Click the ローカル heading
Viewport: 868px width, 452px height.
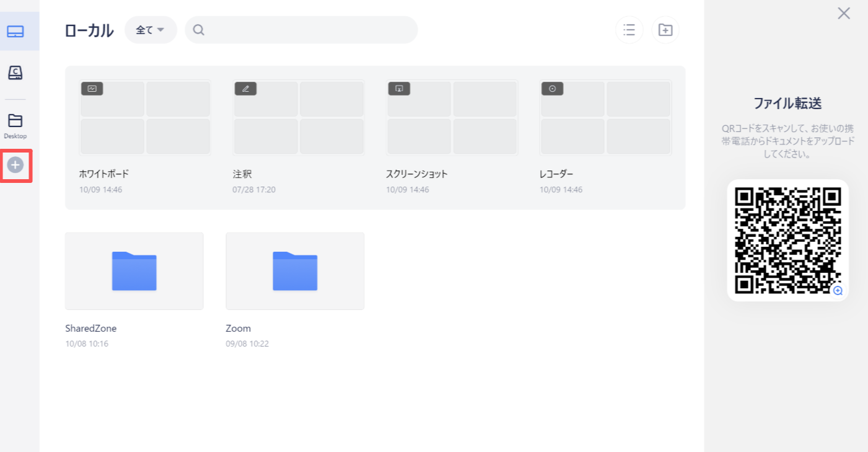(89, 30)
